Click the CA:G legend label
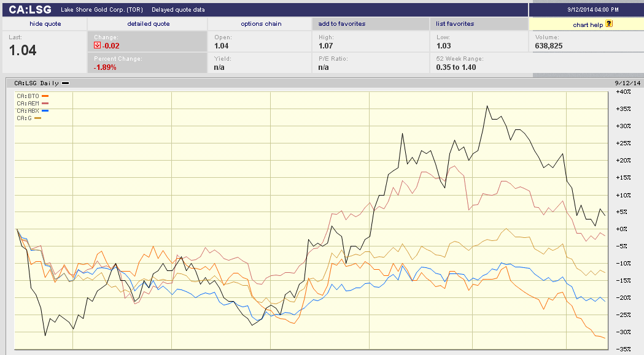Screen dimensions: 644x355 pyautogui.click(x=24, y=118)
